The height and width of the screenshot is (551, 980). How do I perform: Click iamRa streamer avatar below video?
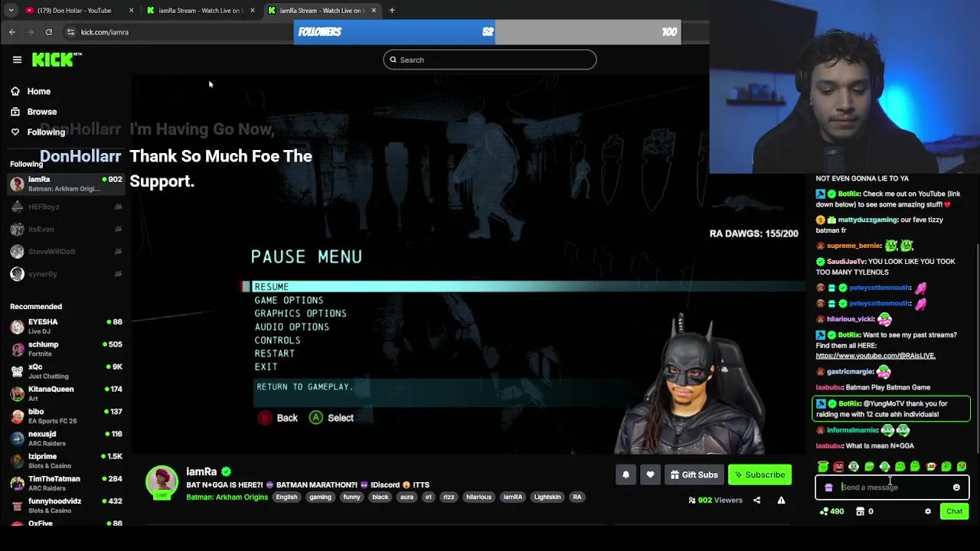[162, 481]
